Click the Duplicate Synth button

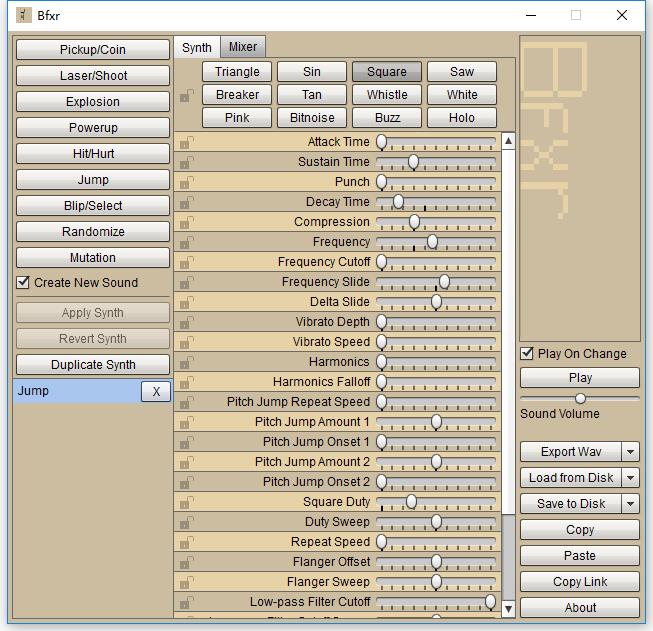coord(93,365)
